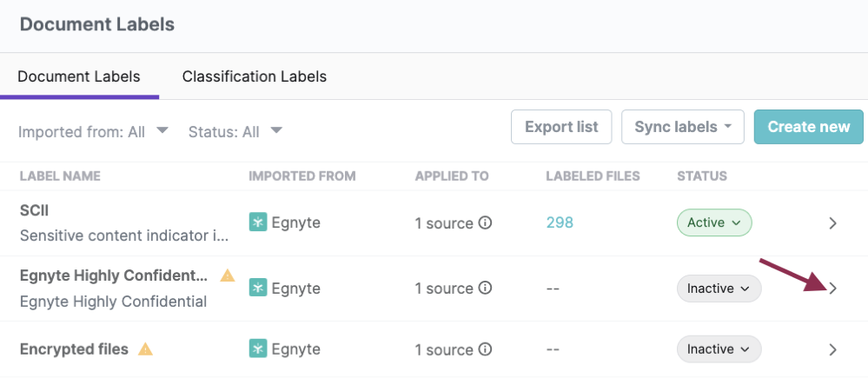Click the Egnyte icon in SCII row
The image size is (868, 385).
tap(258, 222)
